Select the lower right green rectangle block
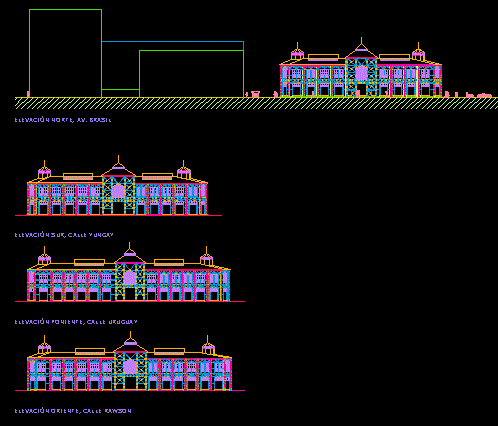The height and width of the screenshot is (426, 498). click(x=191, y=74)
